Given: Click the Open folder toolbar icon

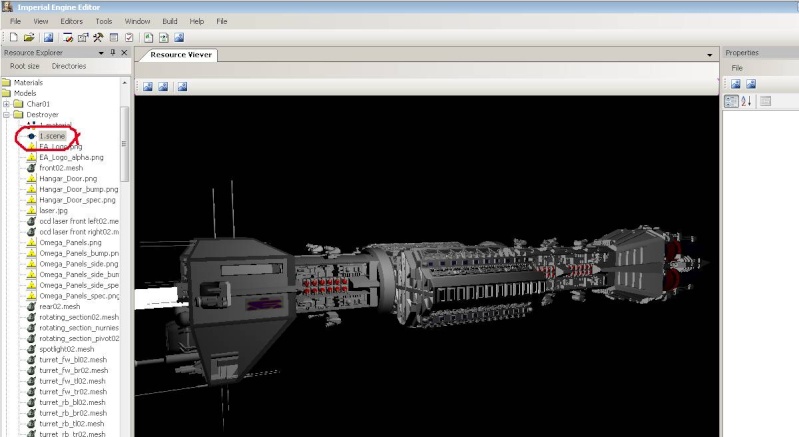Looking at the screenshot, I should pyautogui.click(x=29, y=37).
